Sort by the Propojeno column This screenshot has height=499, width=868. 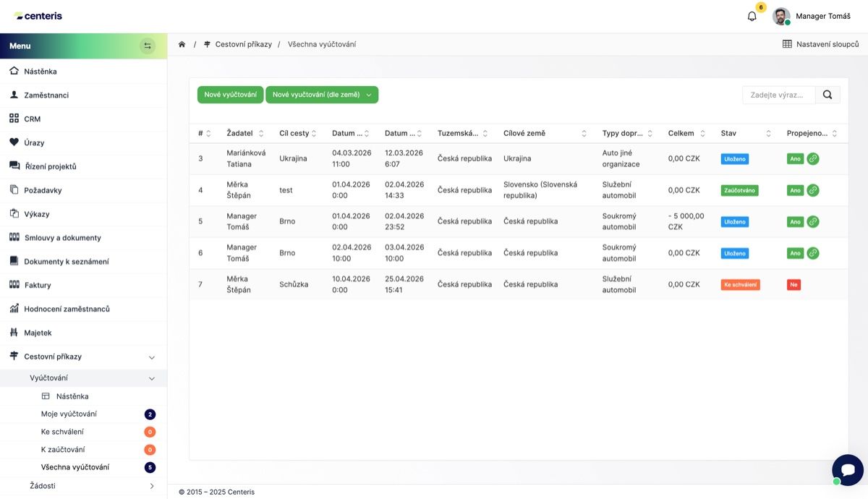tap(835, 133)
